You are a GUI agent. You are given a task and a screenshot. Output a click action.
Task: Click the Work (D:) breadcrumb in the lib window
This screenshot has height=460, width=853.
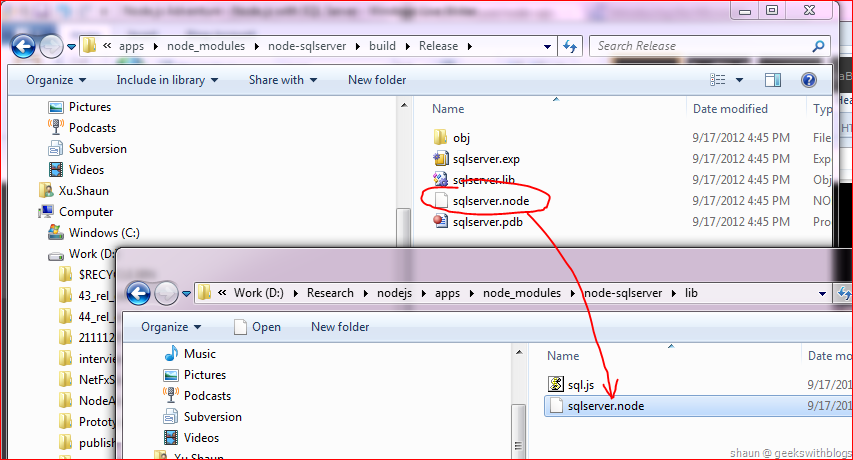click(x=258, y=293)
